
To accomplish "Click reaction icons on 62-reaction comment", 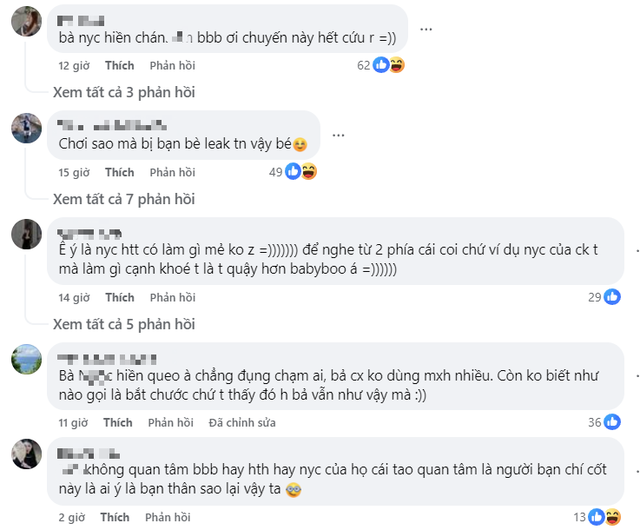I will pos(388,65).
